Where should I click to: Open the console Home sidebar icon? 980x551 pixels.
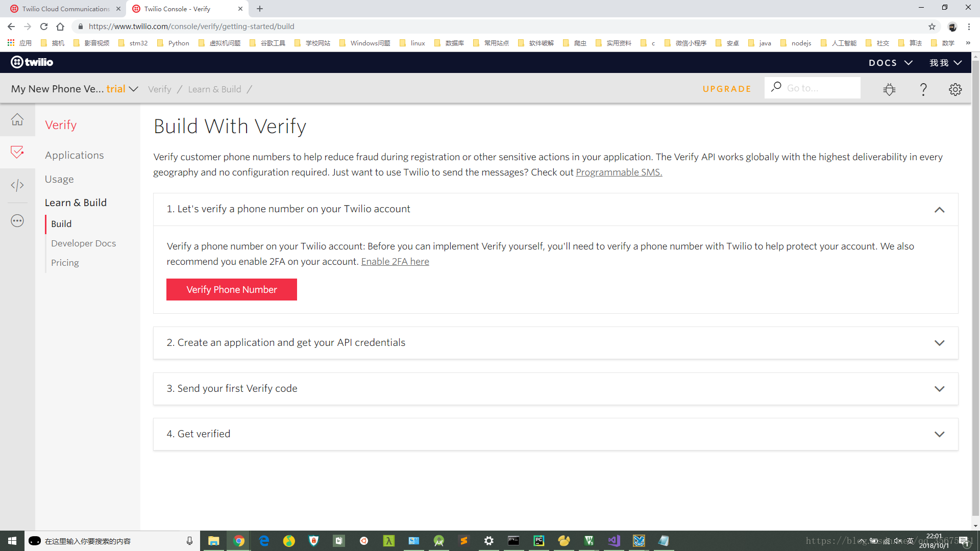[17, 119]
